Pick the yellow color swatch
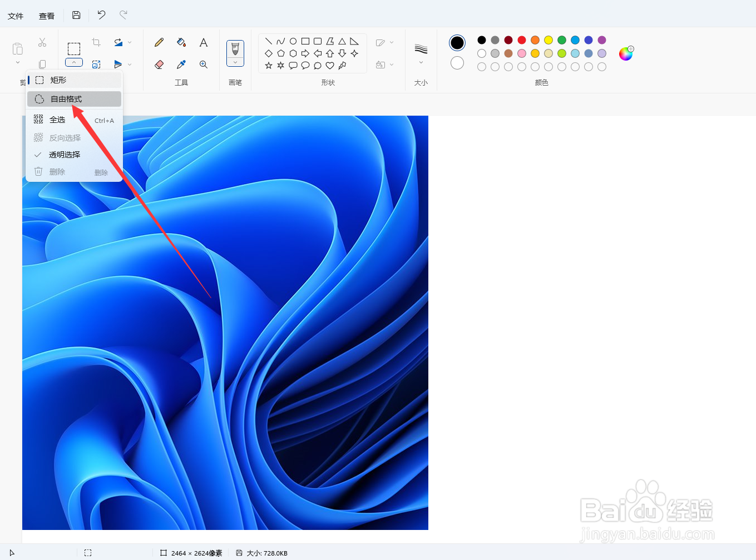756x560 pixels. [549, 40]
